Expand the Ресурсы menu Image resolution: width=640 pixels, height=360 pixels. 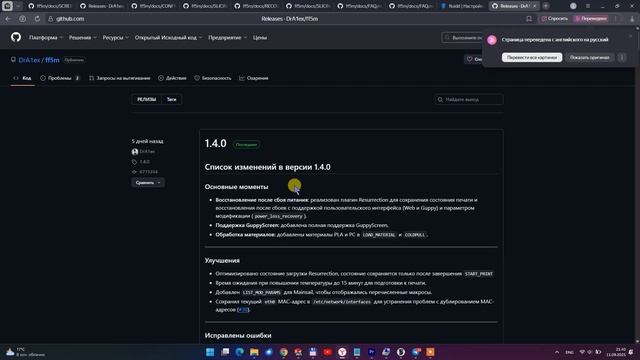pyautogui.click(x=116, y=38)
